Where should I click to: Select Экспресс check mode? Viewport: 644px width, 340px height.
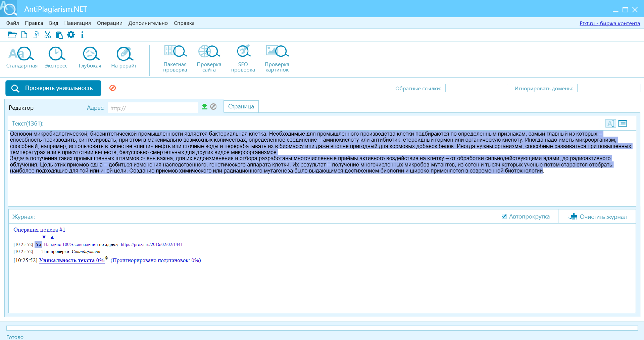56,57
